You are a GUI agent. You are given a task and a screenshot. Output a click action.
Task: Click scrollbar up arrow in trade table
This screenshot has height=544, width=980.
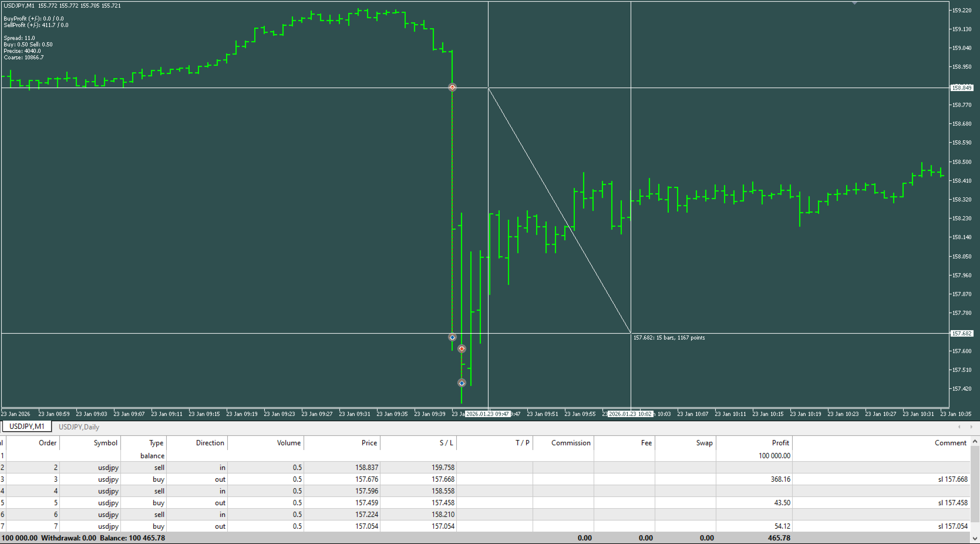coord(975,442)
